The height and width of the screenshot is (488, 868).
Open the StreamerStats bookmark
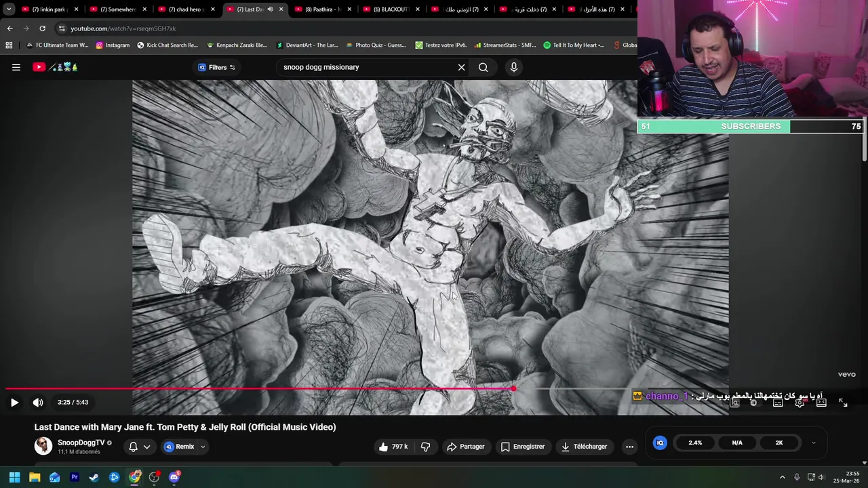coord(505,45)
